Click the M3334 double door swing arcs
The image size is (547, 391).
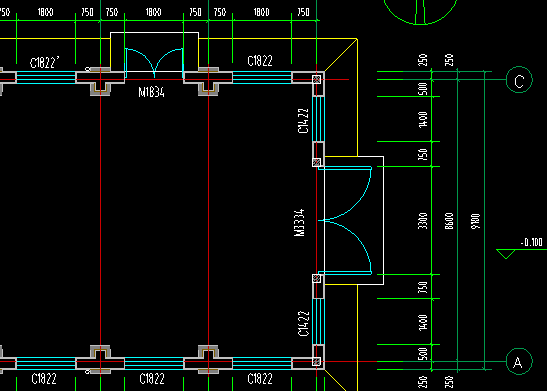pyautogui.click(x=345, y=220)
